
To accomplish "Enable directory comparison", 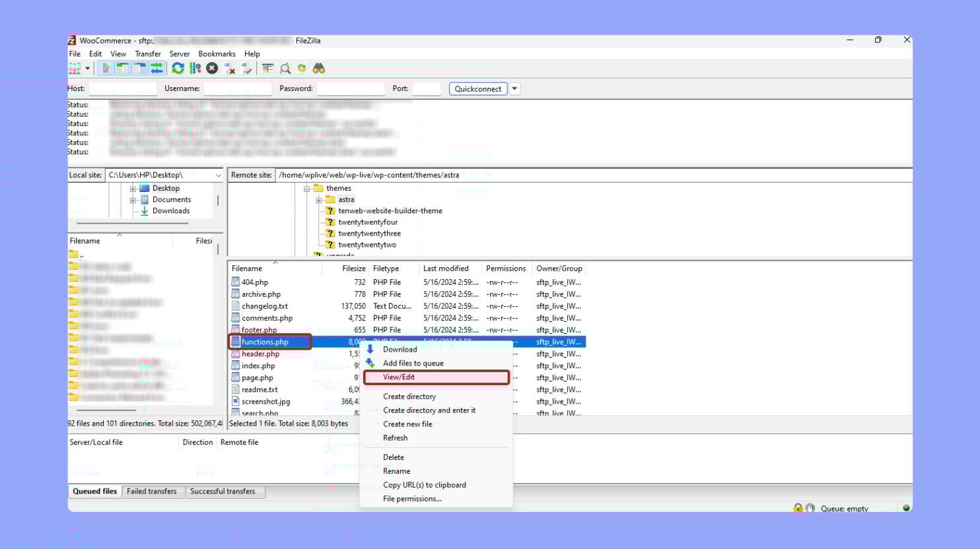I will click(268, 68).
